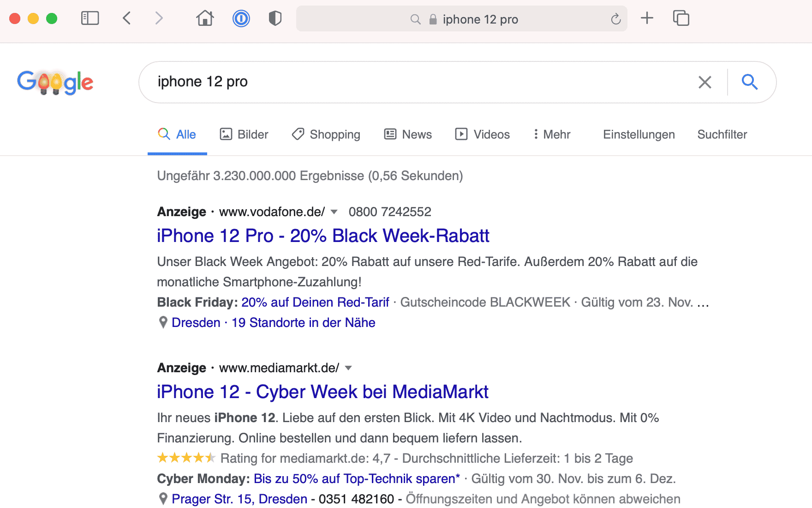The height and width of the screenshot is (508, 812).
Task: Show tab overview
Action: 681,18
